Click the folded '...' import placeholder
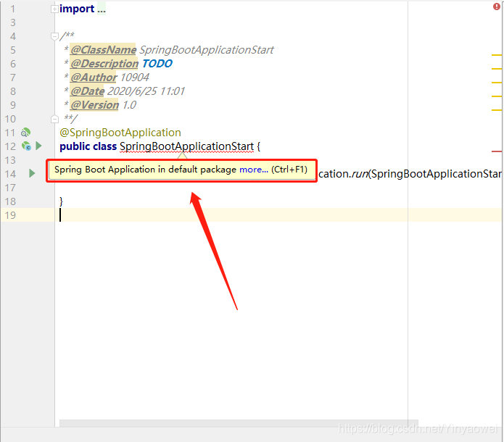The height and width of the screenshot is (442, 504). click(102, 9)
